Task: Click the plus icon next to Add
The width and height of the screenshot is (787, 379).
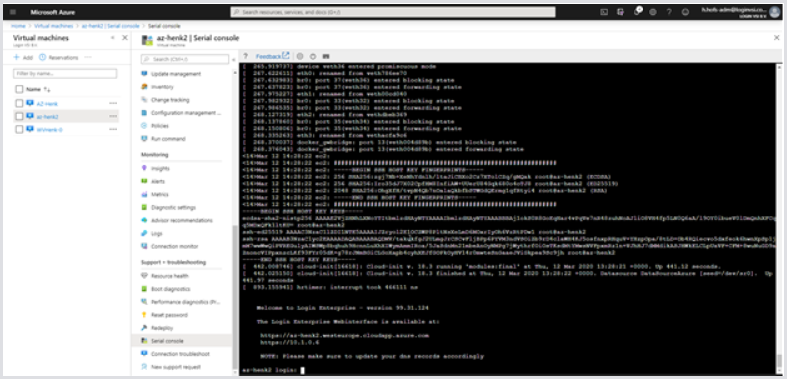Action: pyautogui.click(x=17, y=57)
